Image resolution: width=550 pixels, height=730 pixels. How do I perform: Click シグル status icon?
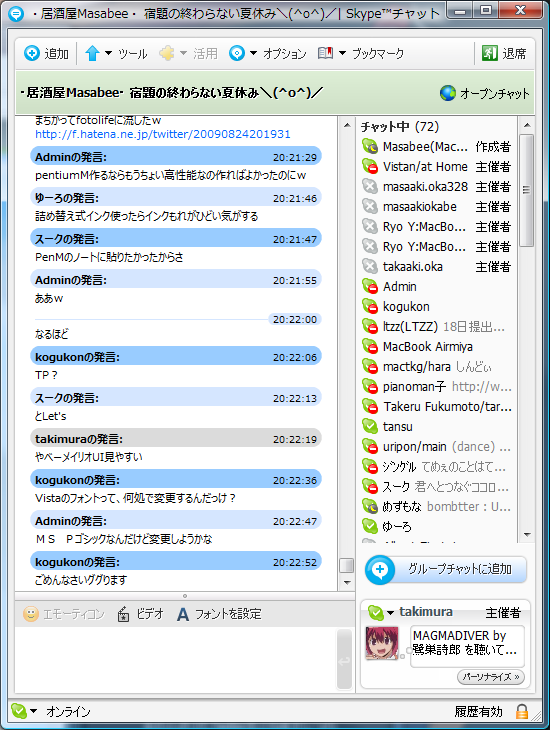[x=370, y=467]
